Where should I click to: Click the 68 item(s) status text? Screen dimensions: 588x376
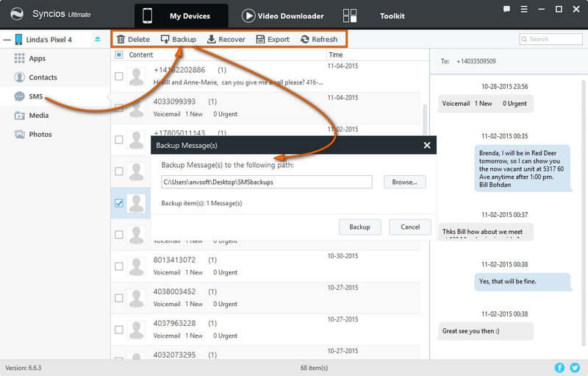tap(314, 368)
